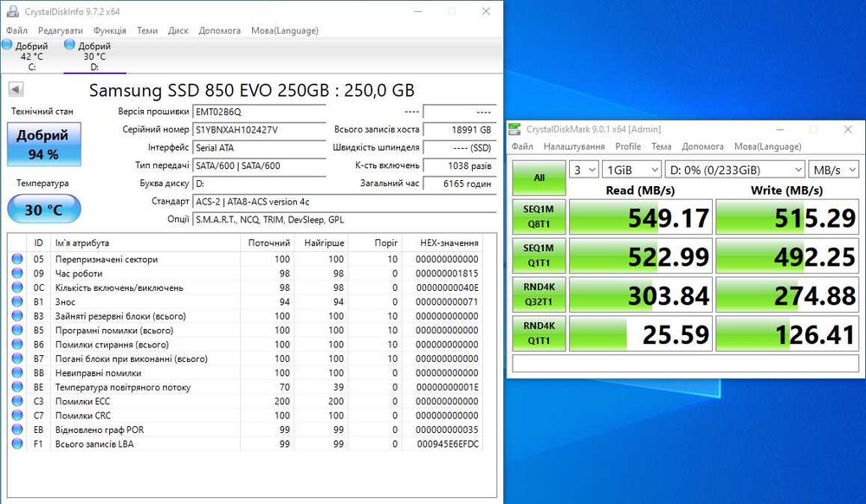Open the units dropdown showing MB/s
866x504 pixels.
(x=833, y=170)
